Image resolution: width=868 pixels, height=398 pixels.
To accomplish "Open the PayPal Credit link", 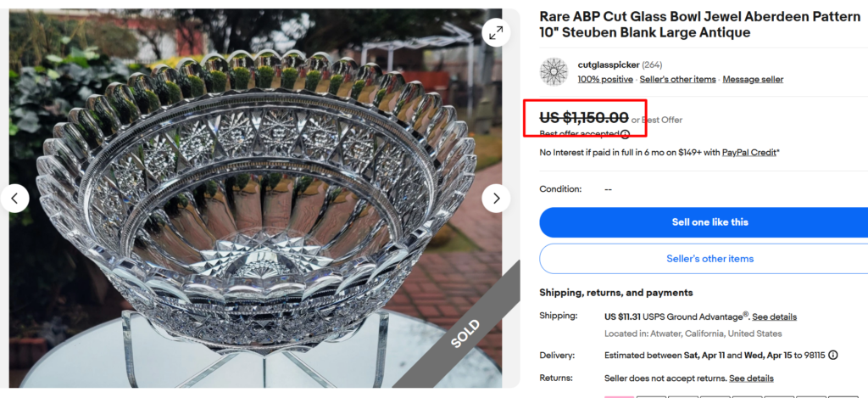I will [x=749, y=153].
